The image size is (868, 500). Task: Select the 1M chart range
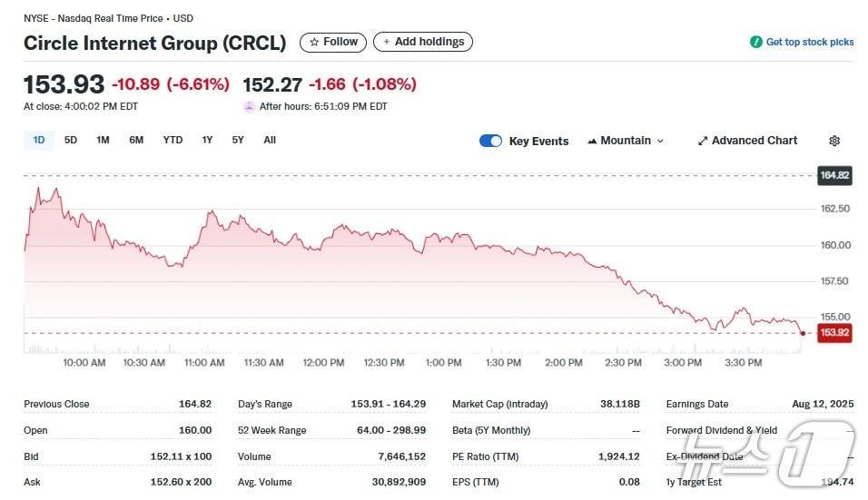103,140
